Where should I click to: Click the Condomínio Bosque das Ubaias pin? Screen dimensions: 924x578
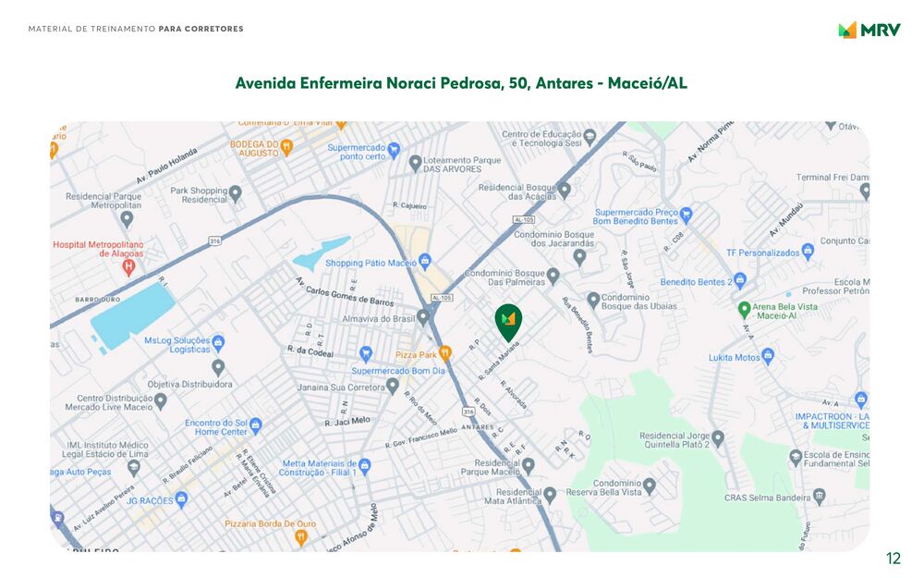(x=593, y=301)
